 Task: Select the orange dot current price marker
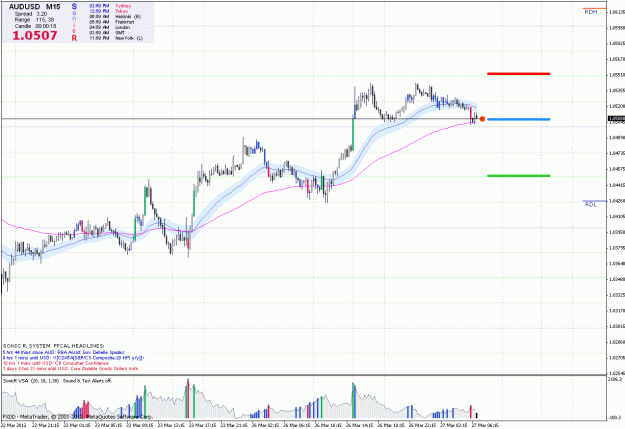tap(482, 119)
